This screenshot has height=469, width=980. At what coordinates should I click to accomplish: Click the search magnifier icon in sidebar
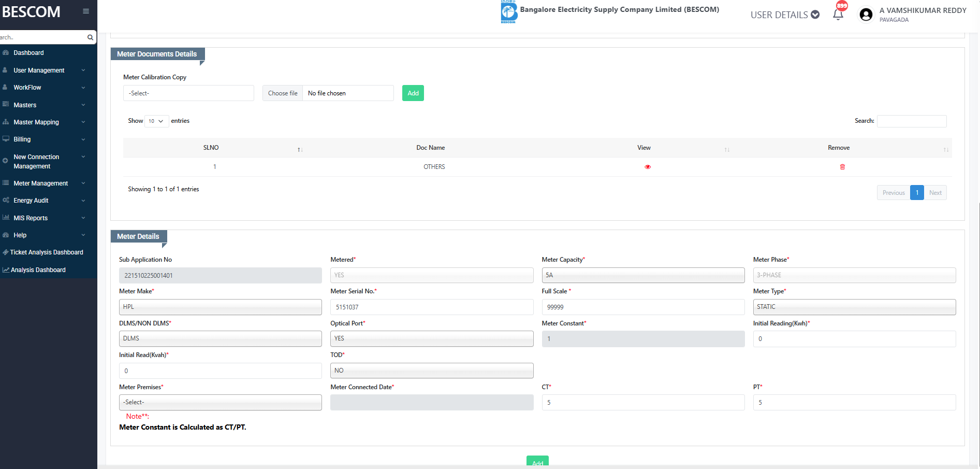click(x=90, y=37)
